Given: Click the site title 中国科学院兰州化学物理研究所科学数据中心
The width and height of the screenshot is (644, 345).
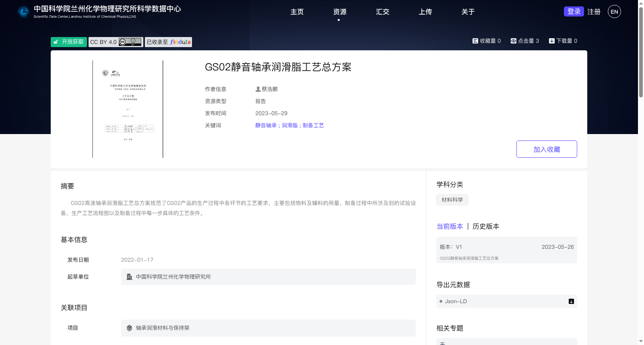Looking at the screenshot, I should click(x=107, y=9).
